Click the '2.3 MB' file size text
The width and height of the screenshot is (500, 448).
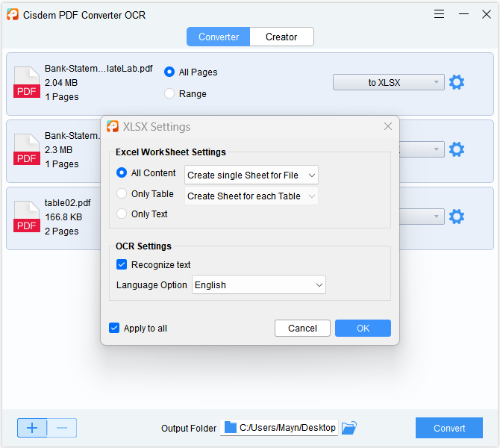(x=59, y=149)
